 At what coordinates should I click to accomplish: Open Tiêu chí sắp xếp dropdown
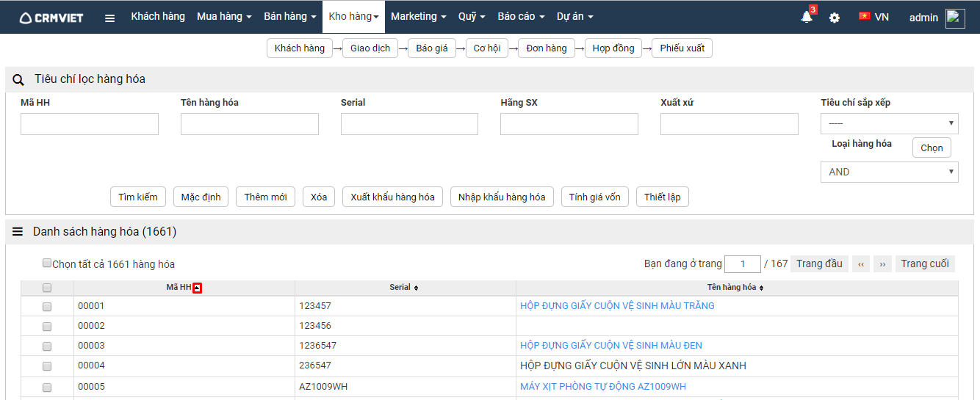coord(889,123)
